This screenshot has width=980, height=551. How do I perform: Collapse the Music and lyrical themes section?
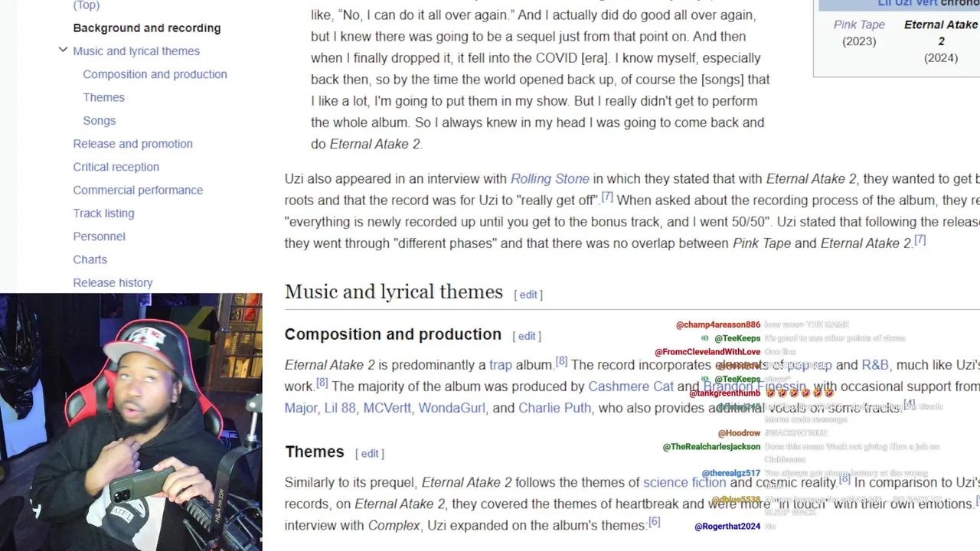[x=63, y=51]
